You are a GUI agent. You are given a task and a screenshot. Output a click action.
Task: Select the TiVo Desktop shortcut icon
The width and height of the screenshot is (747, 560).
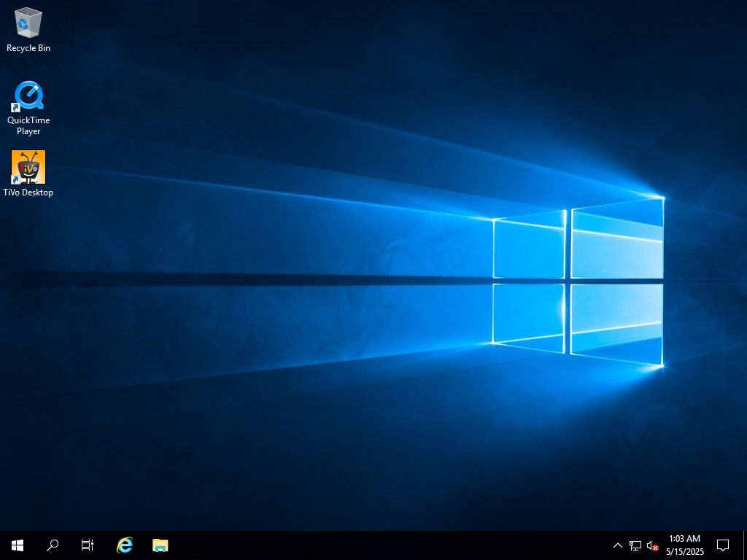coord(28,167)
